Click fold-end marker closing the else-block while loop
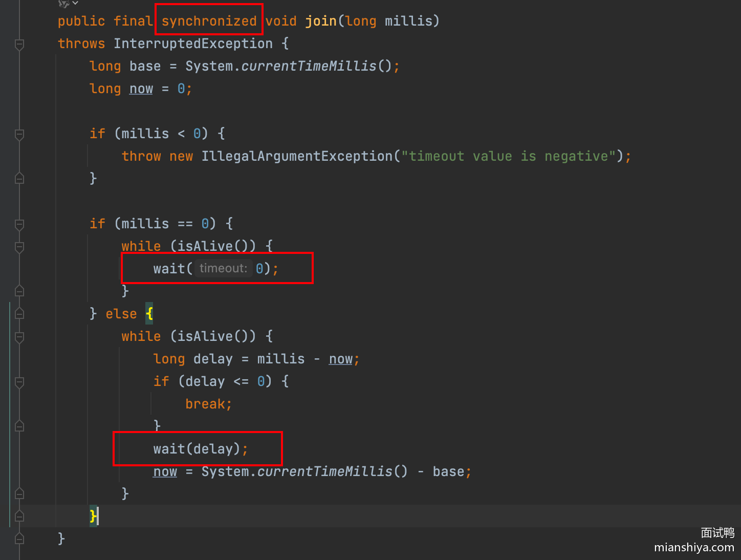The height and width of the screenshot is (560, 741). [19, 494]
